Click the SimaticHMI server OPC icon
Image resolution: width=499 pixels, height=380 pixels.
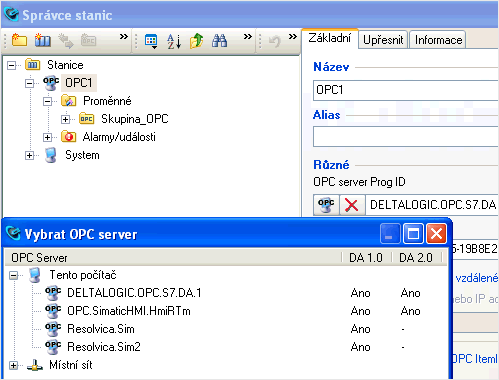click(x=53, y=311)
